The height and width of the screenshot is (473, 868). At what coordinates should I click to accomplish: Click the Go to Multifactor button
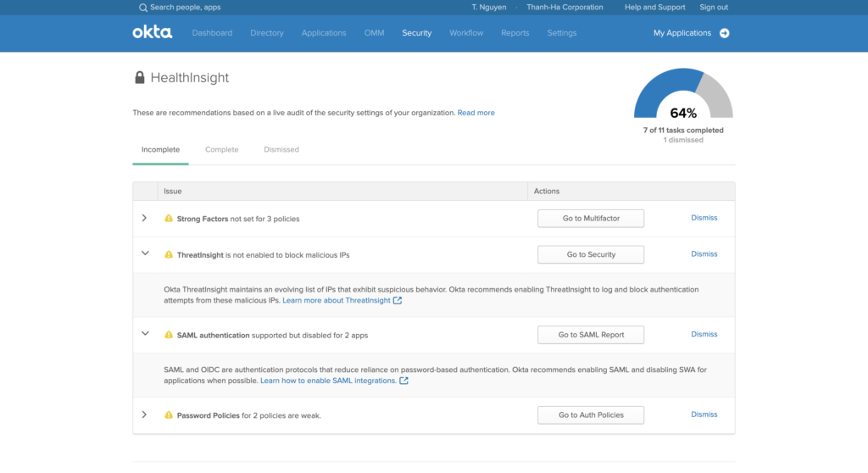591,218
